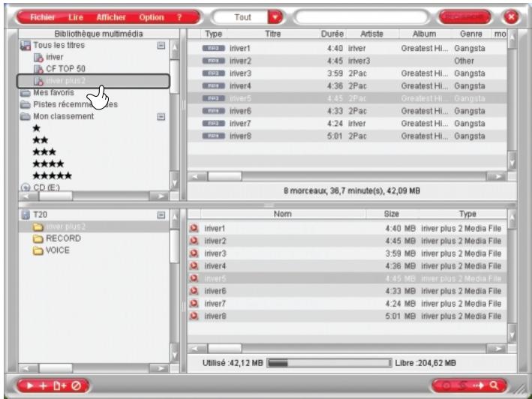Click the red file icon beside device iriver8
The height and width of the screenshot is (399, 532).
[x=194, y=316]
